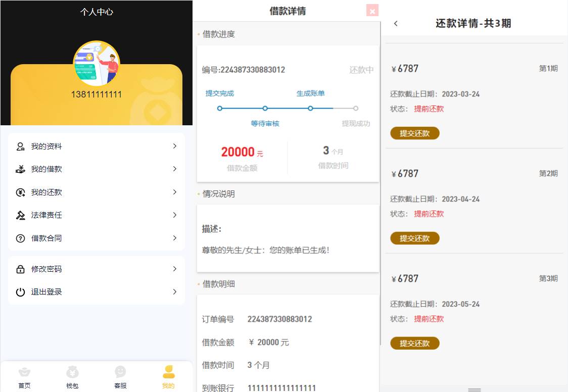Submit repayment for period 3
The width and height of the screenshot is (568, 392).
pyautogui.click(x=414, y=344)
